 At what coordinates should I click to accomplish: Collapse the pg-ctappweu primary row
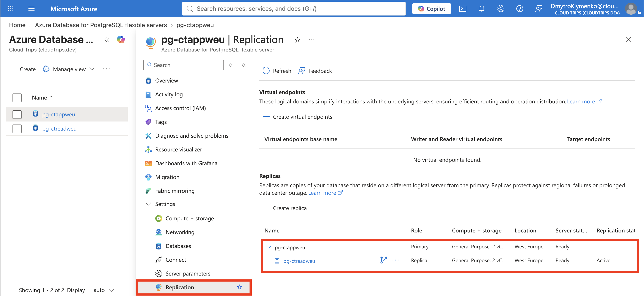[x=269, y=247]
